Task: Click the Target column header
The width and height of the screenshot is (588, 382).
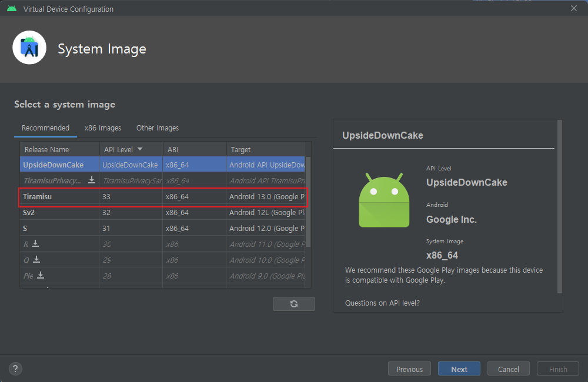Action: tap(266, 149)
